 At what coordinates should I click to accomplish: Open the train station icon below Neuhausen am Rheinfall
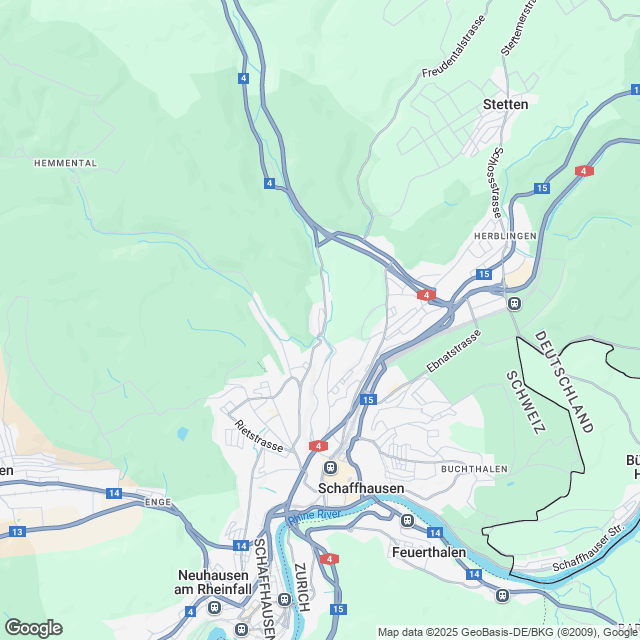coord(214,608)
